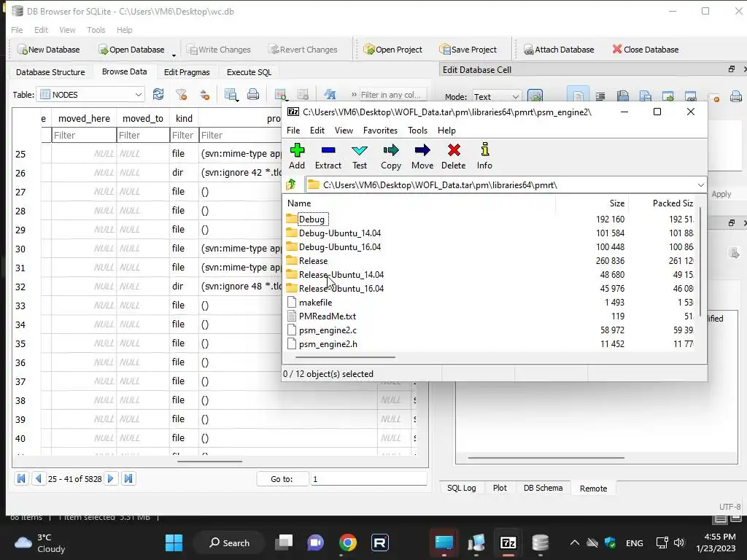747x560 pixels.
Task: Click indent format icon in Edit Cell
Action: point(600,96)
